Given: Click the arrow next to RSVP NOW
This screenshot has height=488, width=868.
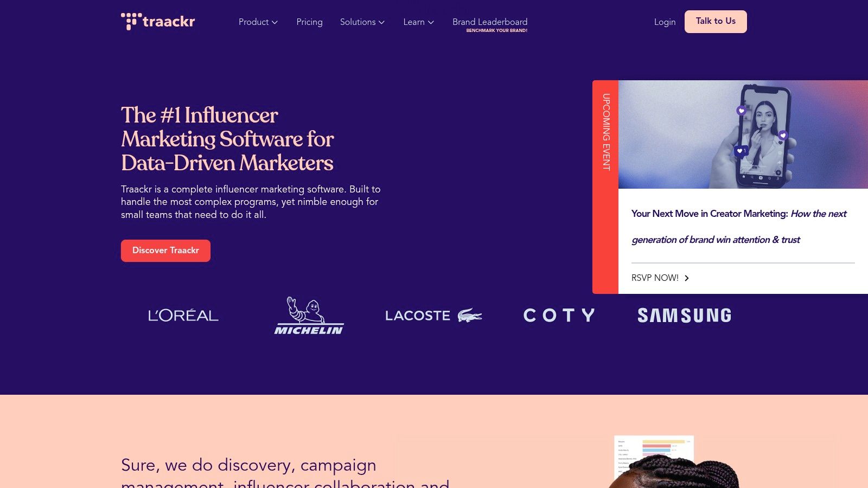Looking at the screenshot, I should (687, 278).
